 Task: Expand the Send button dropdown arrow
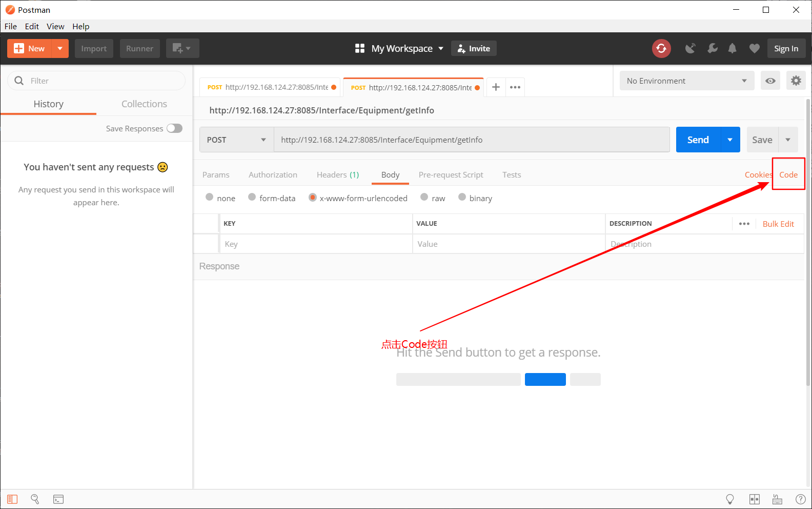(x=730, y=140)
